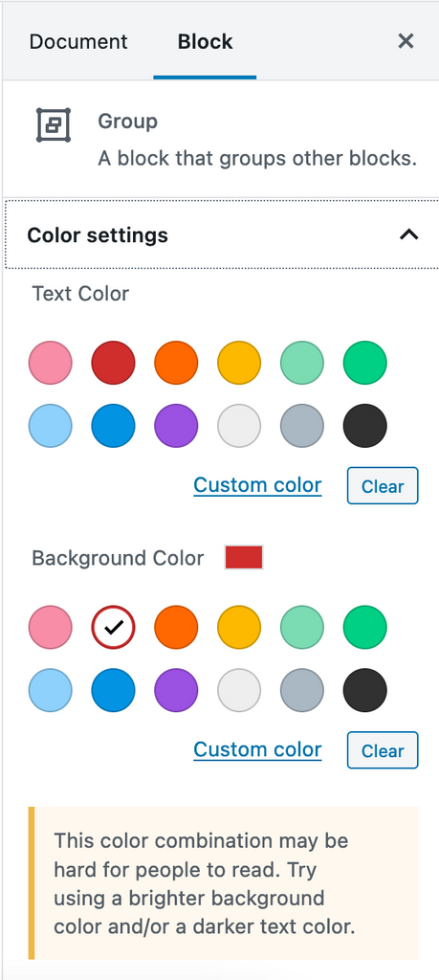Image resolution: width=439 pixels, height=980 pixels.
Task: Open Custom color for Background Color
Action: [257, 749]
